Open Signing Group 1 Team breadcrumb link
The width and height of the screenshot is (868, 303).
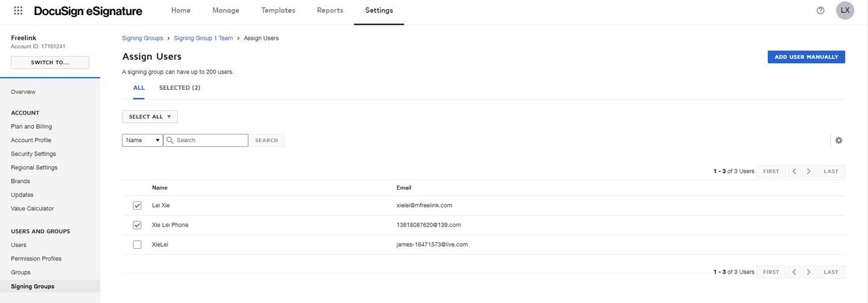(203, 38)
